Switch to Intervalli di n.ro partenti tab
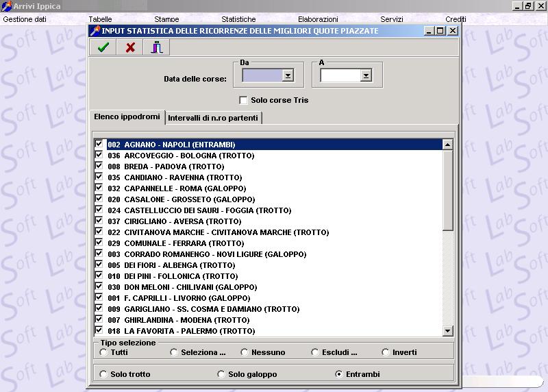This screenshot has height=392, width=548. coord(213,118)
